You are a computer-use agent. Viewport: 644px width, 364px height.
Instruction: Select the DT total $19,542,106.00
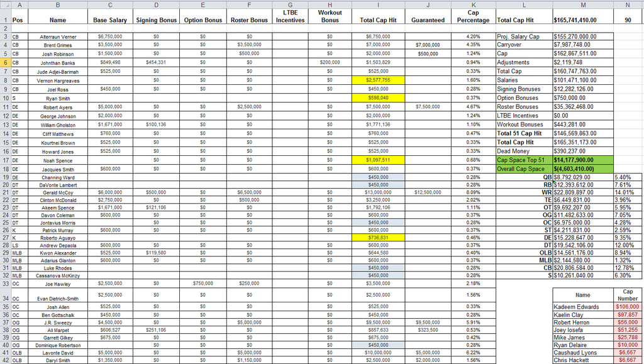pos(583,245)
